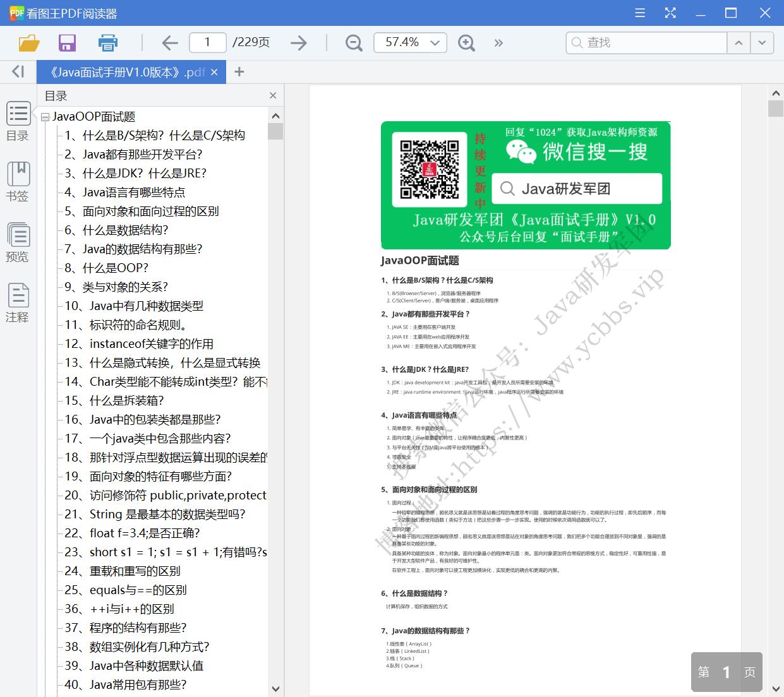This screenshot has width=784, height=697.
Task: Go to previous page arrow
Action: pyautogui.click(x=170, y=43)
